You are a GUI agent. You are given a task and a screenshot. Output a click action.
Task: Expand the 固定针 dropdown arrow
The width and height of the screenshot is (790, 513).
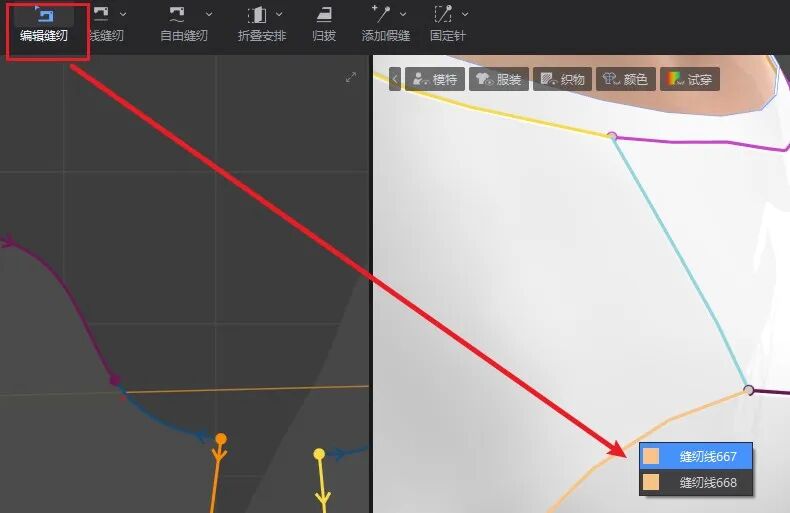[x=465, y=14]
